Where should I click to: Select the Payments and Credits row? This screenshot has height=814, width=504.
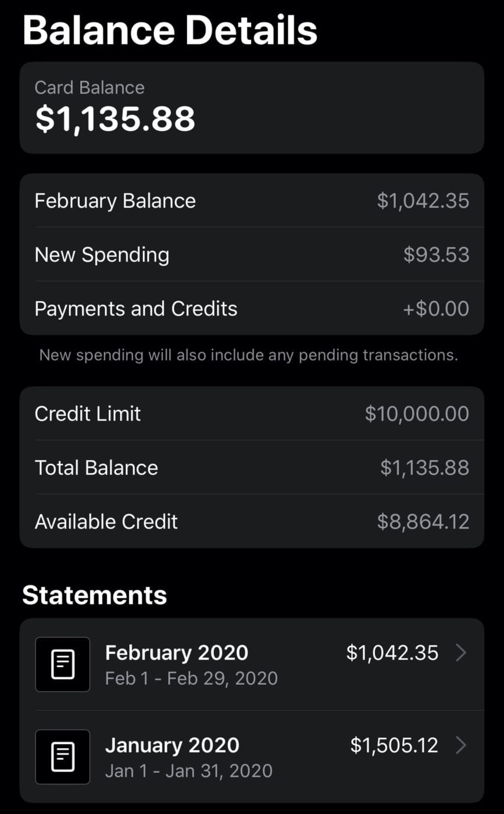pos(252,308)
